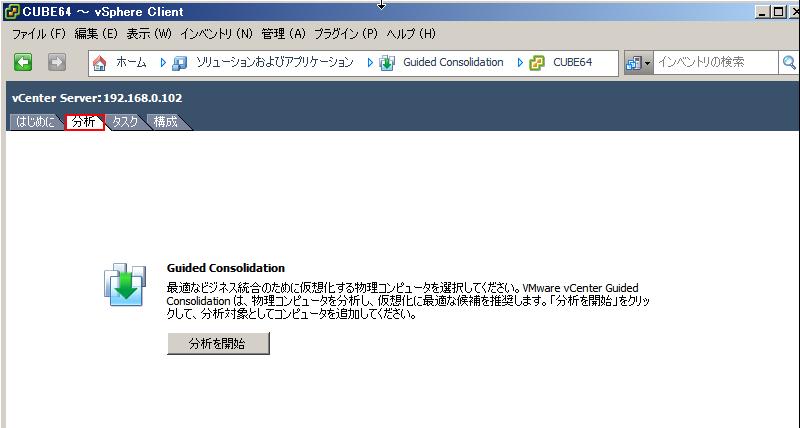Switch to the タスク tab
Viewport: 800px width, 428px height.
126,122
